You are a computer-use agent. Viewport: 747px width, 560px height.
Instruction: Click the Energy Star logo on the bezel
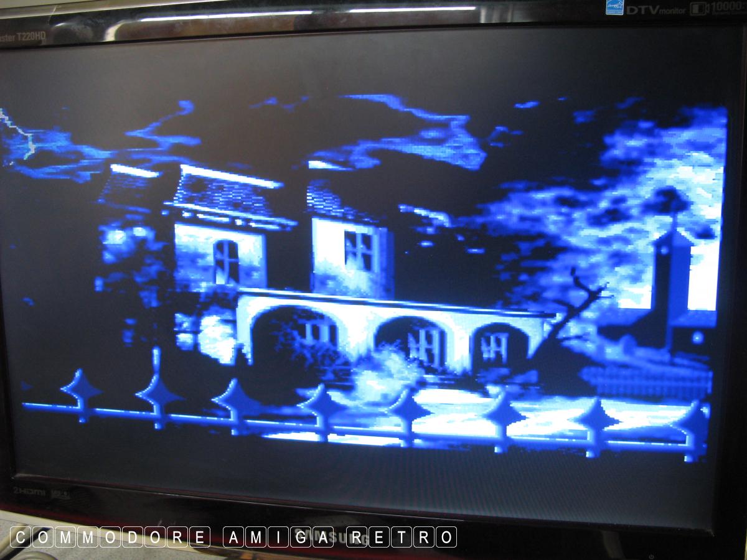[x=614, y=6]
